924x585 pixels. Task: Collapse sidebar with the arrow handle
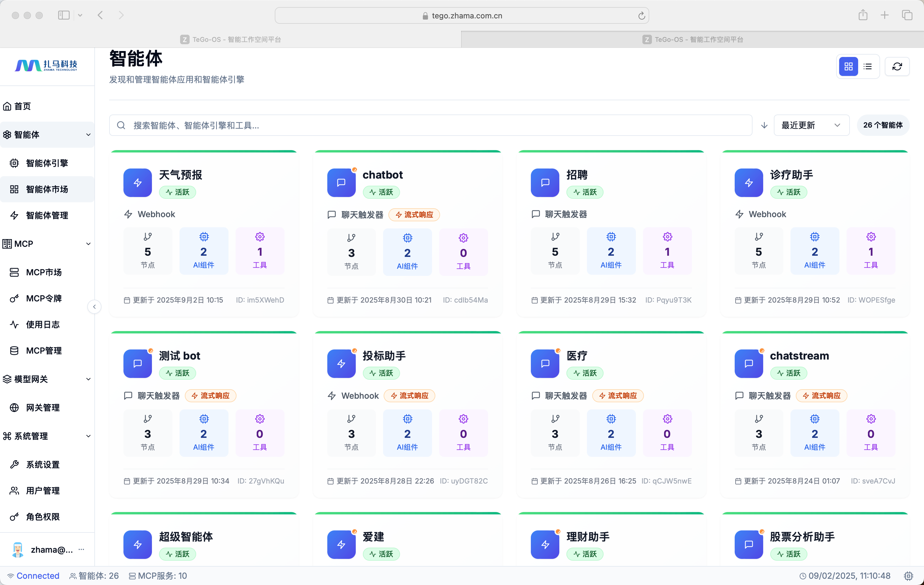pos(94,306)
